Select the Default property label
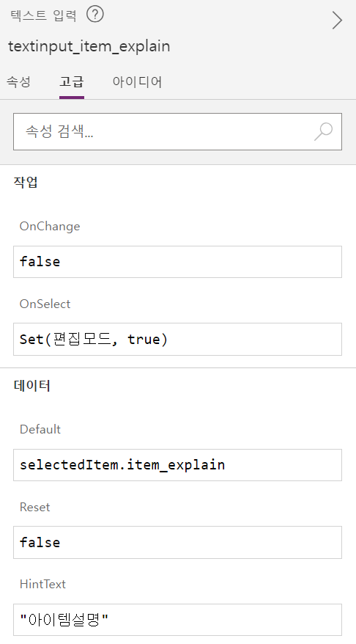The image size is (356, 644). [40, 429]
